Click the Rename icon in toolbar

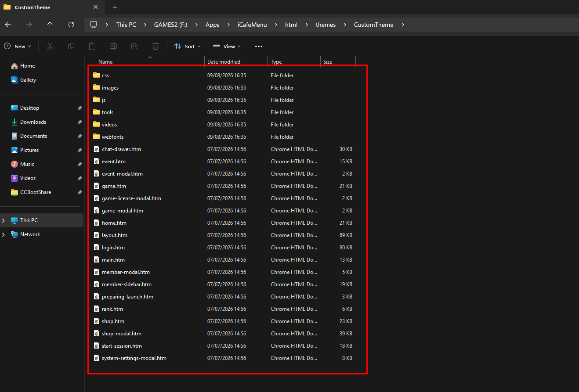point(113,46)
